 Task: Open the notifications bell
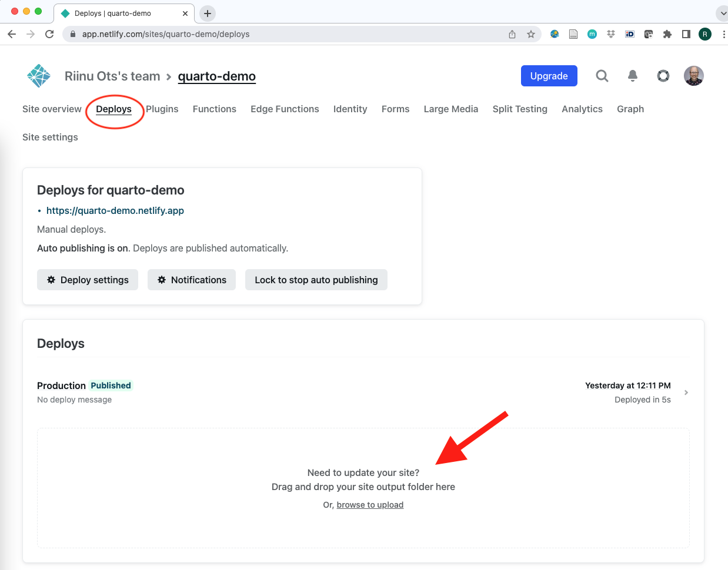tap(633, 76)
